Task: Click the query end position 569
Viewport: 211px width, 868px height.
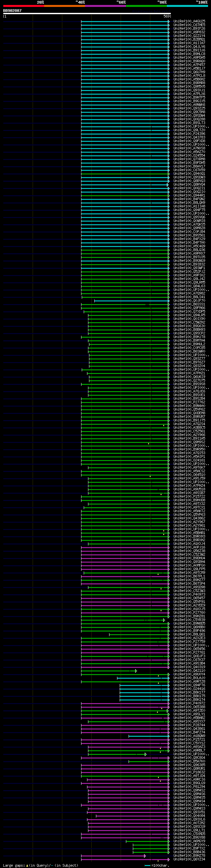Action: click(x=166, y=16)
